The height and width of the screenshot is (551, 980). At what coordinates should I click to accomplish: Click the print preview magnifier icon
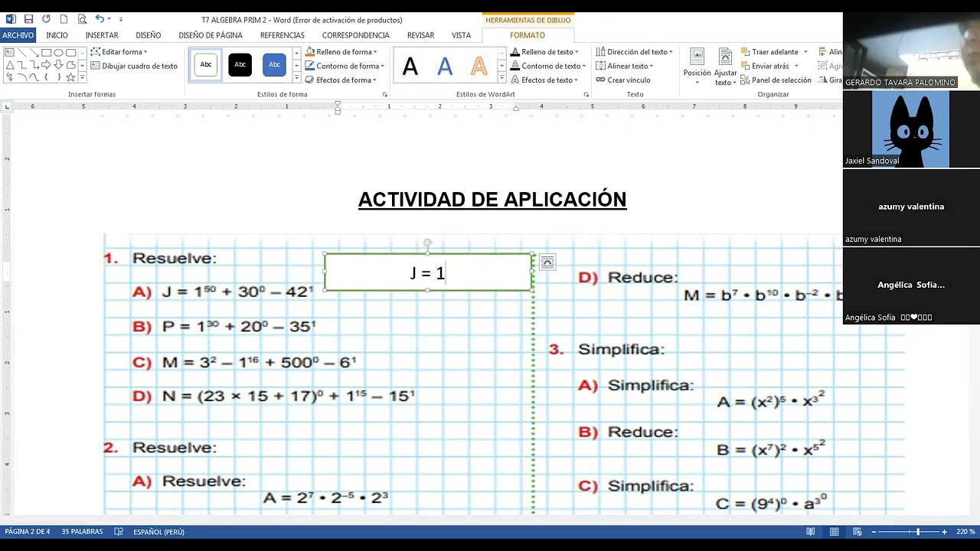click(x=82, y=19)
